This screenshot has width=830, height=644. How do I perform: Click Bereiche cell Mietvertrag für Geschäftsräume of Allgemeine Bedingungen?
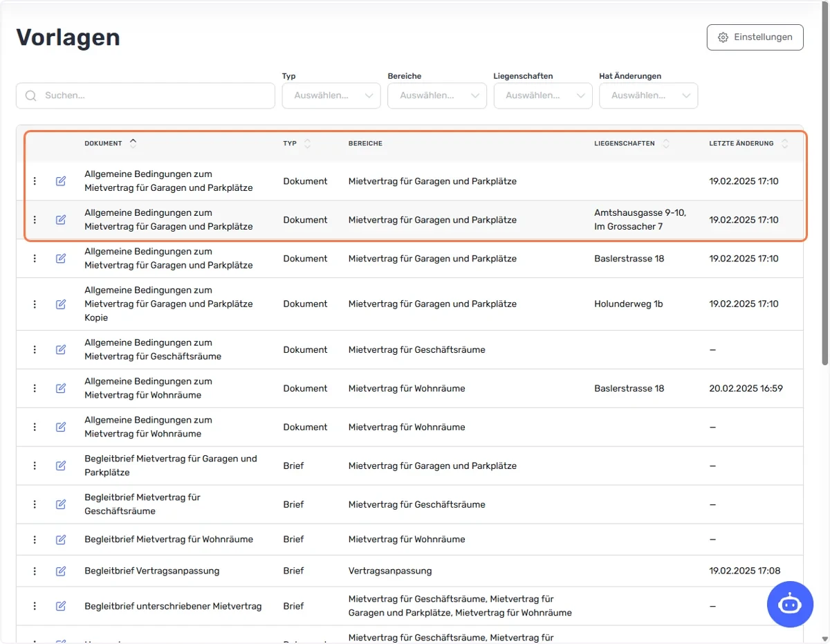(416, 349)
